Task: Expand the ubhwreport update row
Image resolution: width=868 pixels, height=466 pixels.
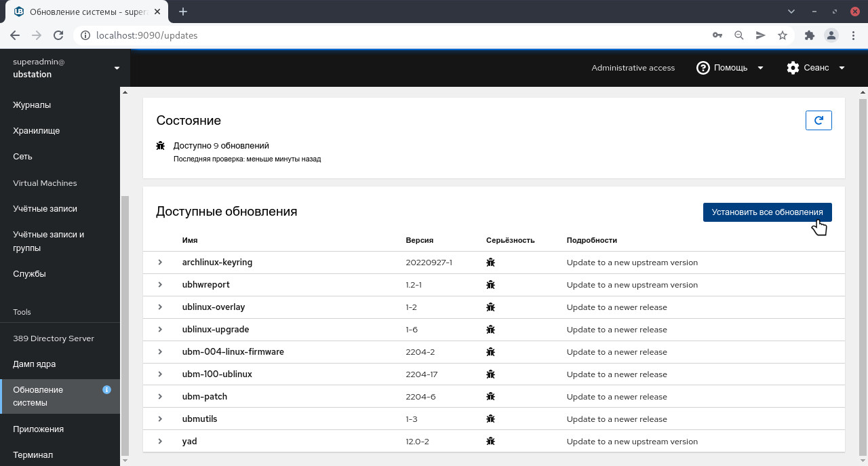Action: pos(161,285)
